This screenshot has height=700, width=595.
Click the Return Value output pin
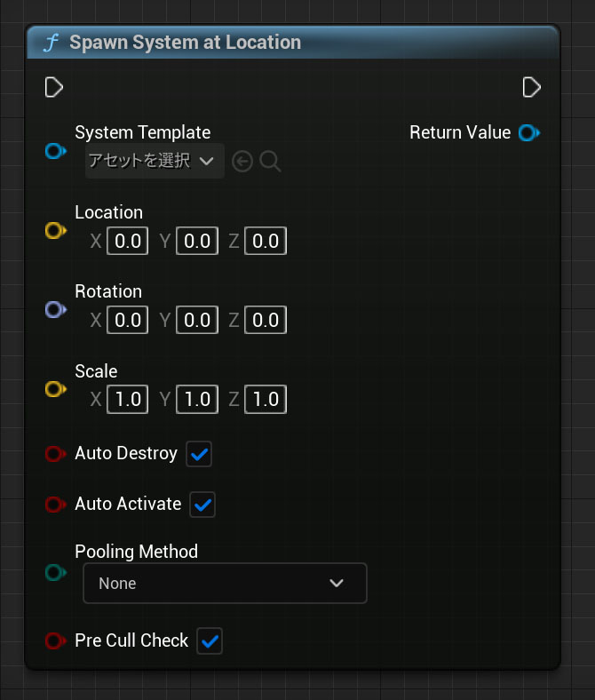[x=529, y=133]
